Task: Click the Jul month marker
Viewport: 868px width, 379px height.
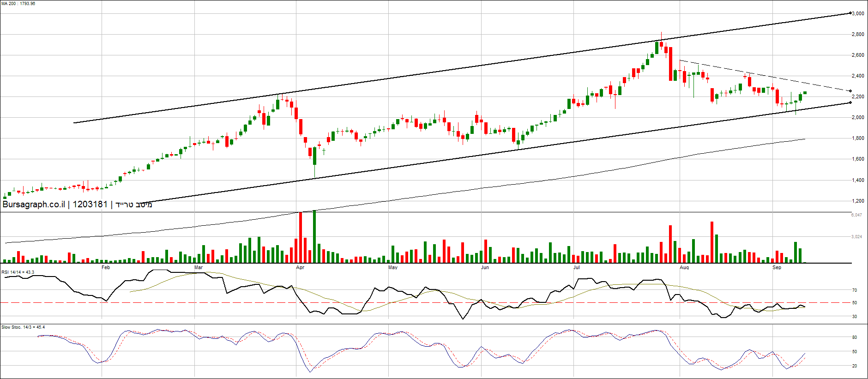Action: [577, 268]
